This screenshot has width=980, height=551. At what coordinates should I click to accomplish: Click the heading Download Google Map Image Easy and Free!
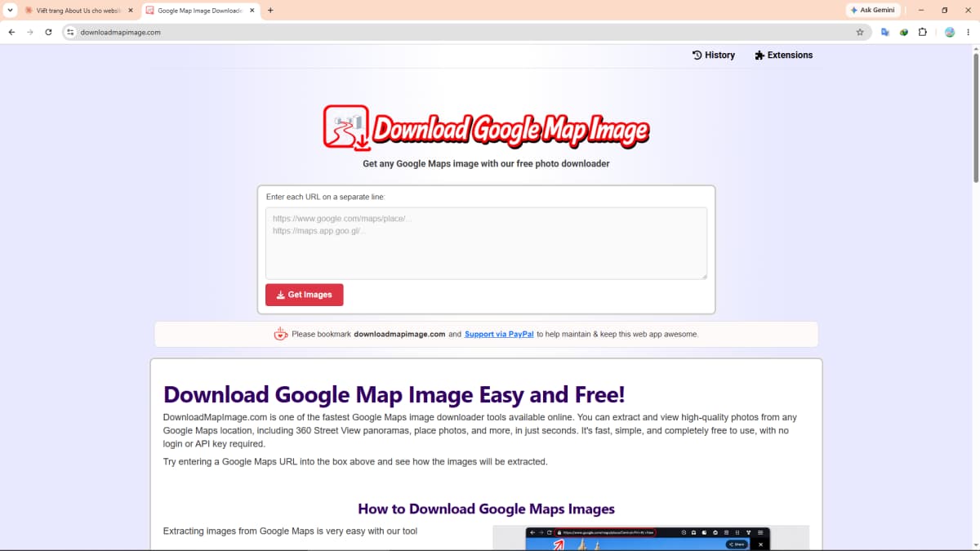394,395
